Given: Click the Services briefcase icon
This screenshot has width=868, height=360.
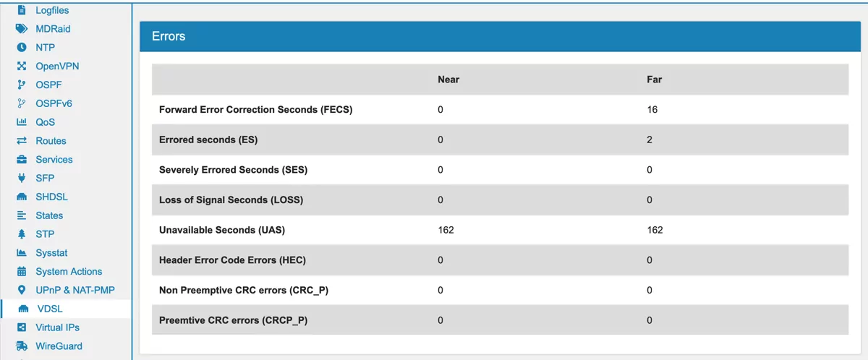Looking at the screenshot, I should click(x=22, y=160).
